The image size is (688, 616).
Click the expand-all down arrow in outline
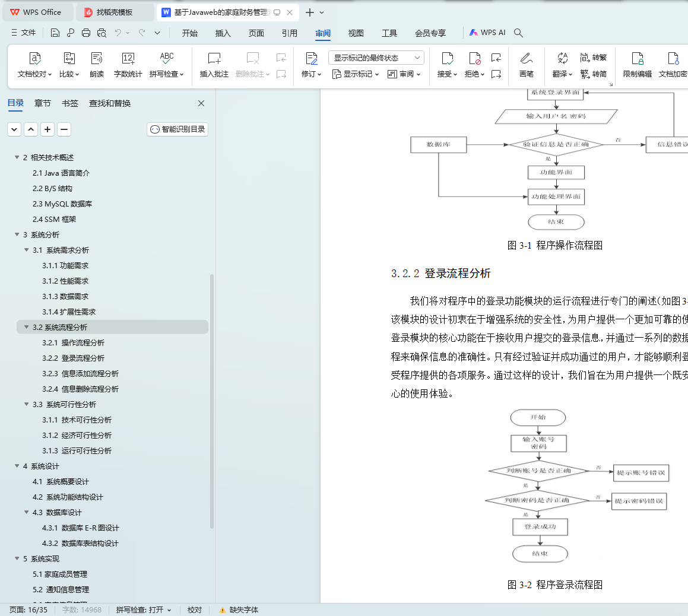tap(14, 129)
